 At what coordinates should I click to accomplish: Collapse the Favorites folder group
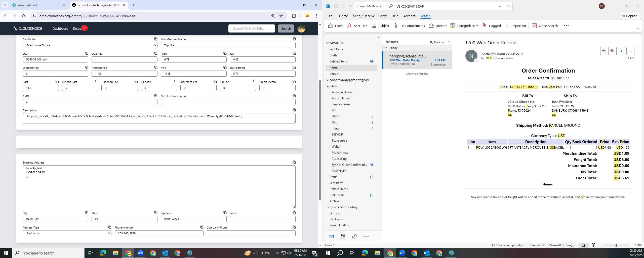point(328,43)
